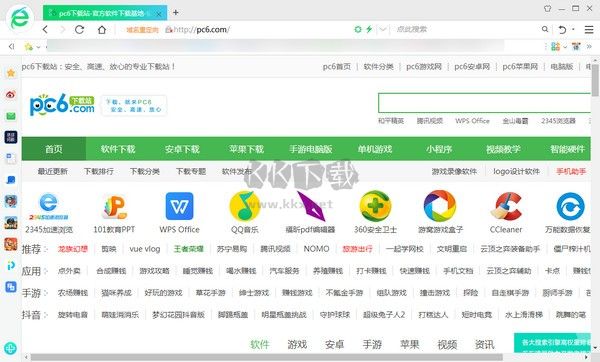Expand the dropdown arrow beside undo icon

pyautogui.click(x=573, y=29)
